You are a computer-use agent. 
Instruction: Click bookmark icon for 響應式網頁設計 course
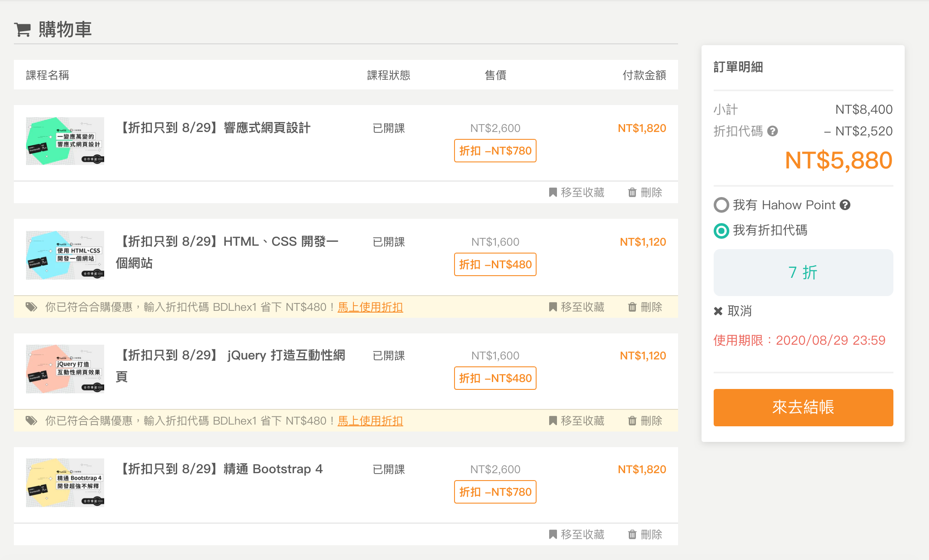pyautogui.click(x=553, y=192)
